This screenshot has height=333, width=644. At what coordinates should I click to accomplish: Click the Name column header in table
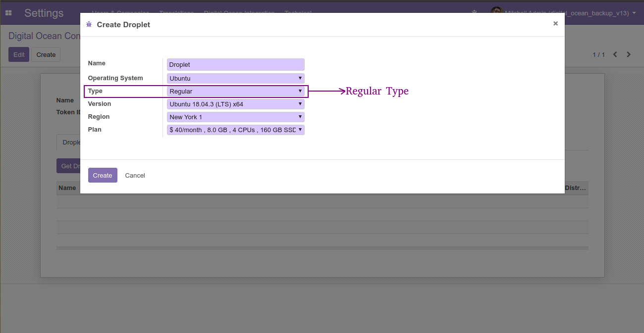[x=67, y=188]
